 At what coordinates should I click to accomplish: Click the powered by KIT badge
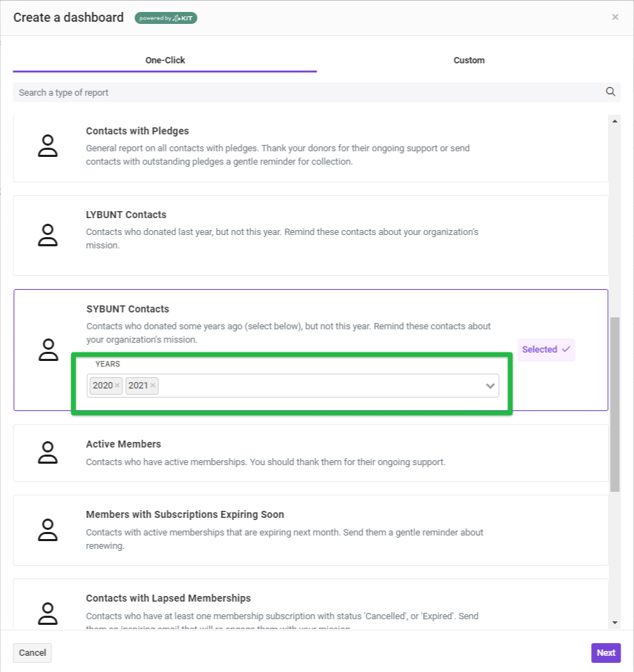coord(166,18)
